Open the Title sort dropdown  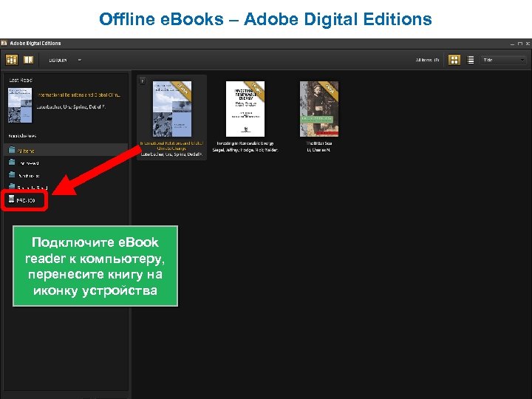click(x=503, y=60)
